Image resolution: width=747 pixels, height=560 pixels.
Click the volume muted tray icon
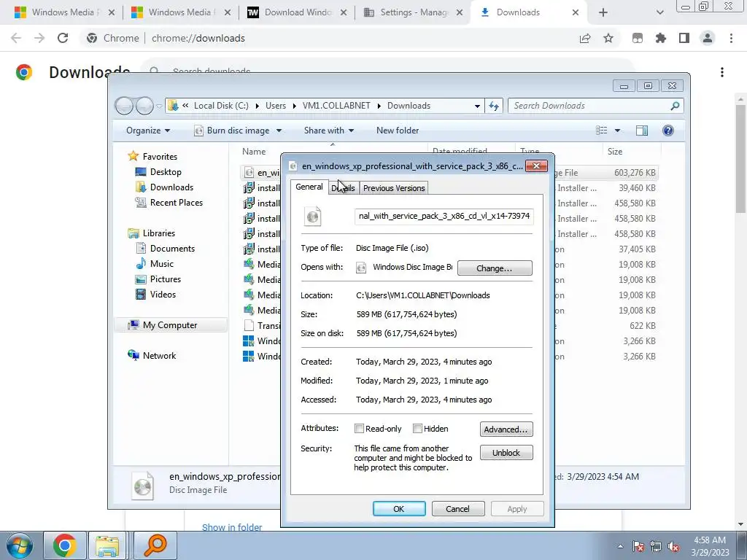[673, 546]
